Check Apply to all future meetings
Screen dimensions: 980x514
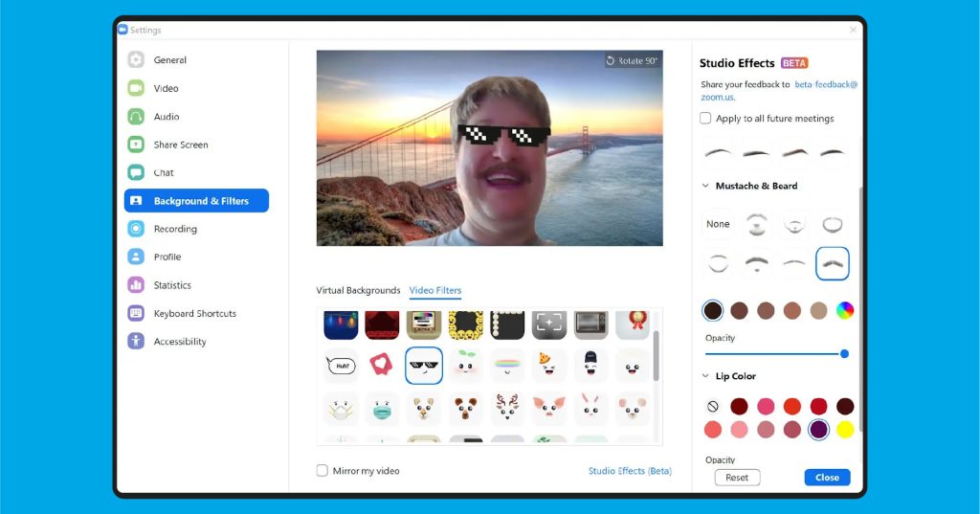coord(705,119)
